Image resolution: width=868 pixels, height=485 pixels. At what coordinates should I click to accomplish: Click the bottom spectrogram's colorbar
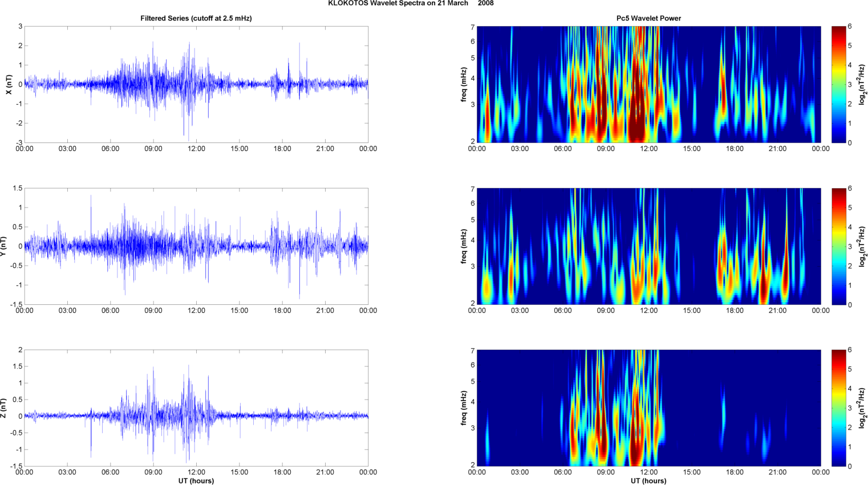(x=838, y=408)
